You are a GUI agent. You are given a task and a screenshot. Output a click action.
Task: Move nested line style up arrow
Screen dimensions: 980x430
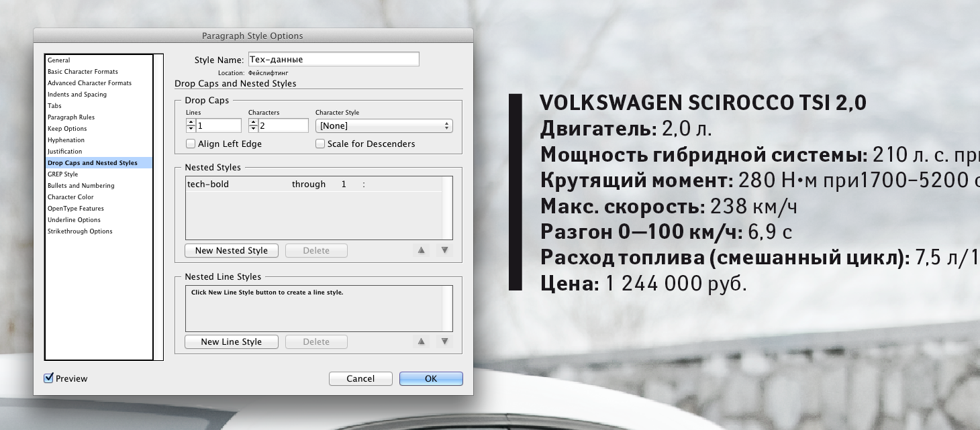(422, 341)
